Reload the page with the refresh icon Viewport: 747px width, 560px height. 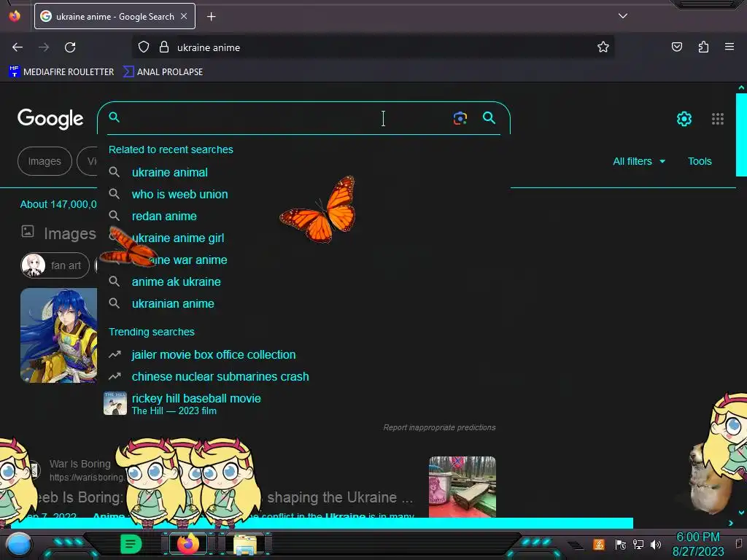click(70, 47)
